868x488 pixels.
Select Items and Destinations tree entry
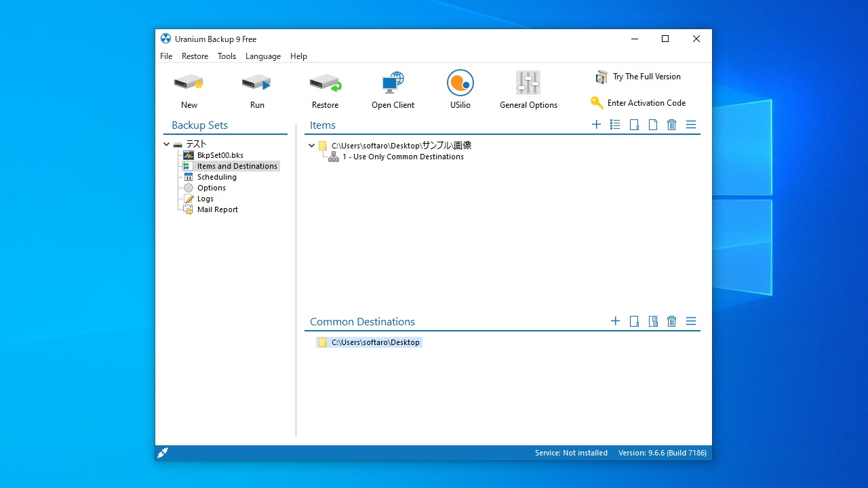[237, 166]
